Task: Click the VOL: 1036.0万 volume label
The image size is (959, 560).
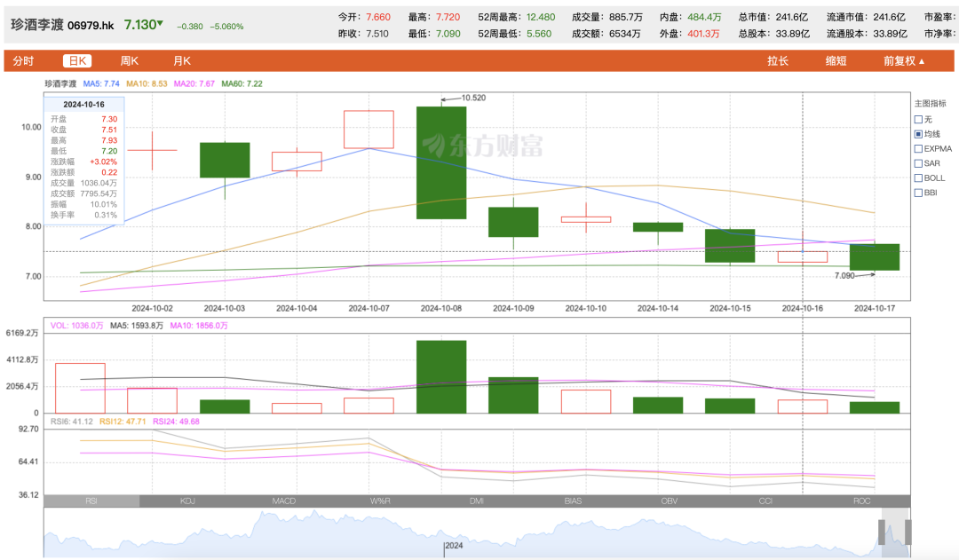Action: (x=76, y=325)
